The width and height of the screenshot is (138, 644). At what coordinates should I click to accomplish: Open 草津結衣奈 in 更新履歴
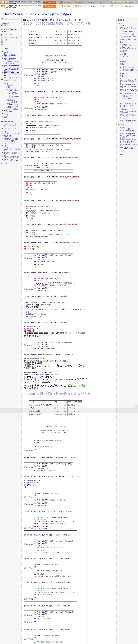(123, 62)
